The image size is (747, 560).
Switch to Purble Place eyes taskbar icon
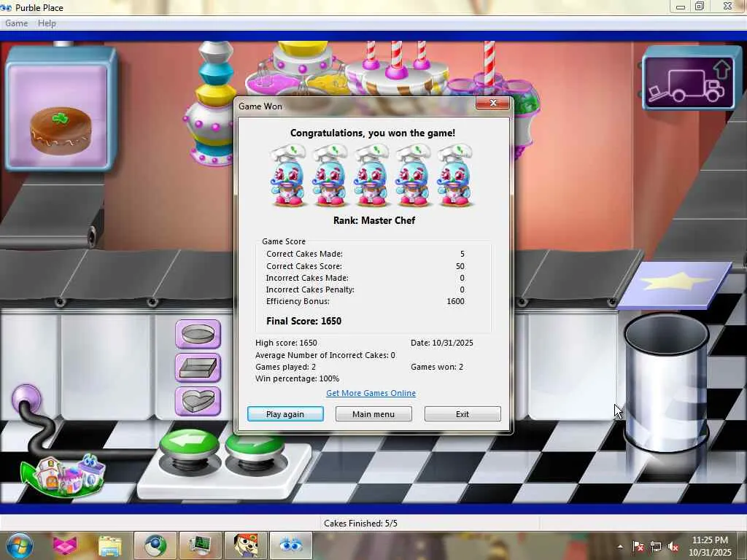[290, 545]
